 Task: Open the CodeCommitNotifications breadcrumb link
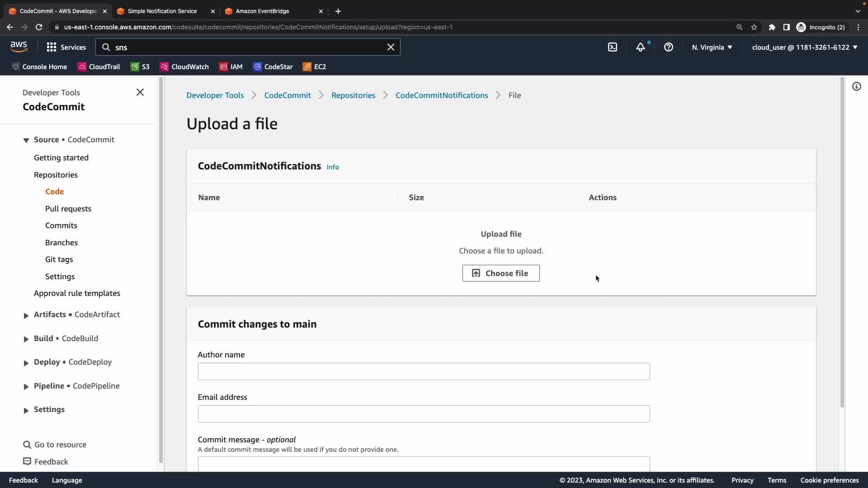pyautogui.click(x=442, y=95)
